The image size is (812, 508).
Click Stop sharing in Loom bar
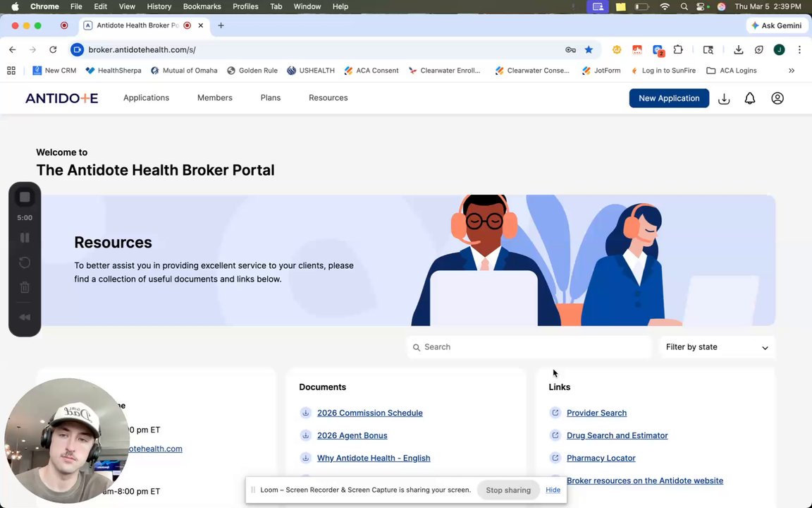pos(508,490)
